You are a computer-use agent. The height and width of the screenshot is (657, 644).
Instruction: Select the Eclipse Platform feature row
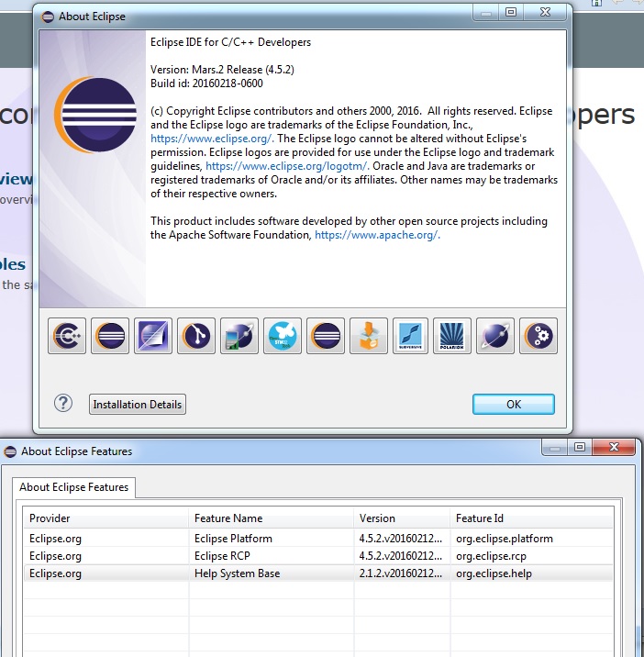point(233,539)
